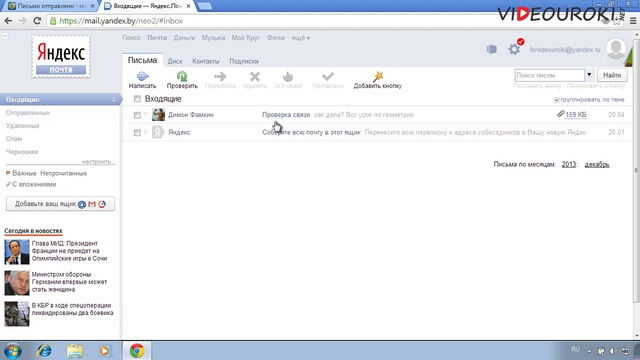Tick the Входящие select-all checkbox
Screen dimensions: 640x360
click(x=137, y=99)
